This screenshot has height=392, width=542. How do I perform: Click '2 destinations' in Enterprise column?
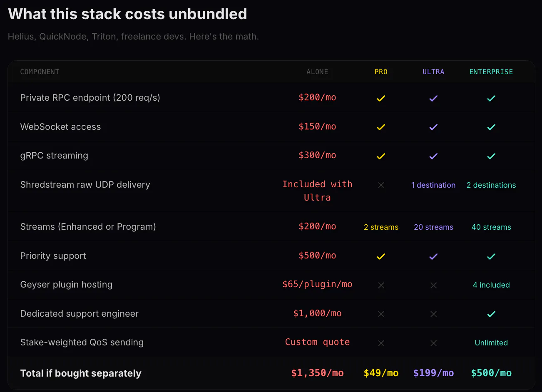[x=491, y=185]
